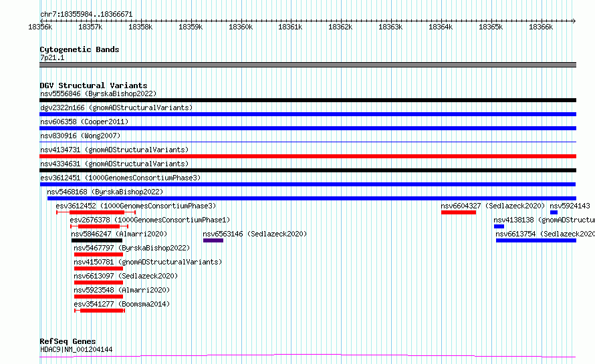
Task: Open nsv6563146 (Sedlazeck2020) label
Action: click(255, 234)
